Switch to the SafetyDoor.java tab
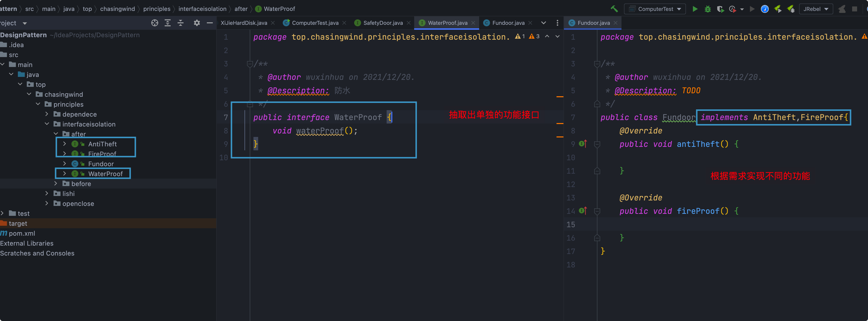Image resolution: width=868 pixels, height=321 pixels. coord(383,23)
